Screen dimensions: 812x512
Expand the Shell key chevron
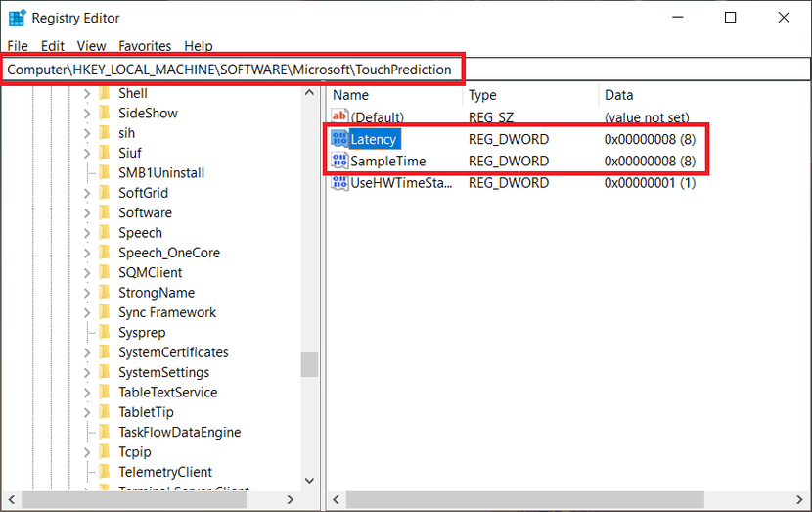87,93
